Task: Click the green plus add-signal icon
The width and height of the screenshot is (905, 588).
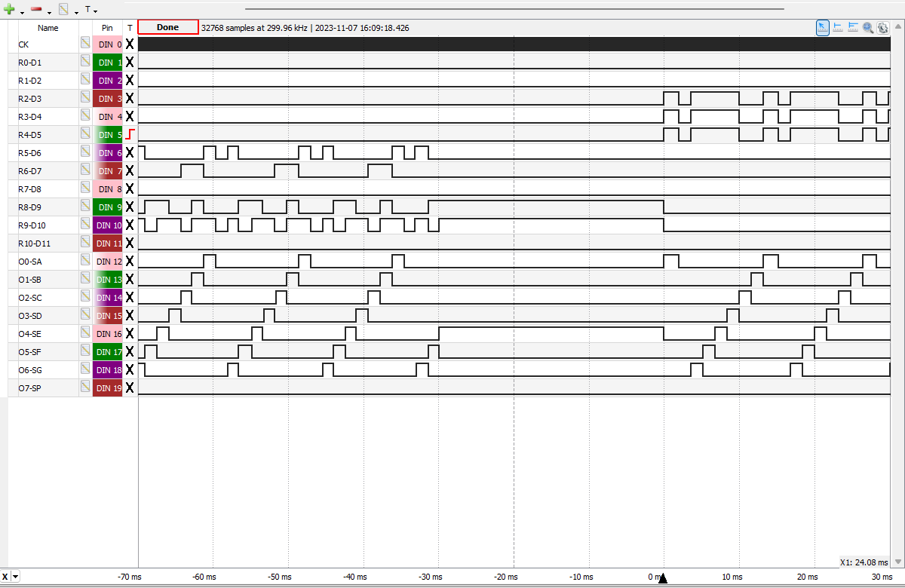Action: (9, 10)
